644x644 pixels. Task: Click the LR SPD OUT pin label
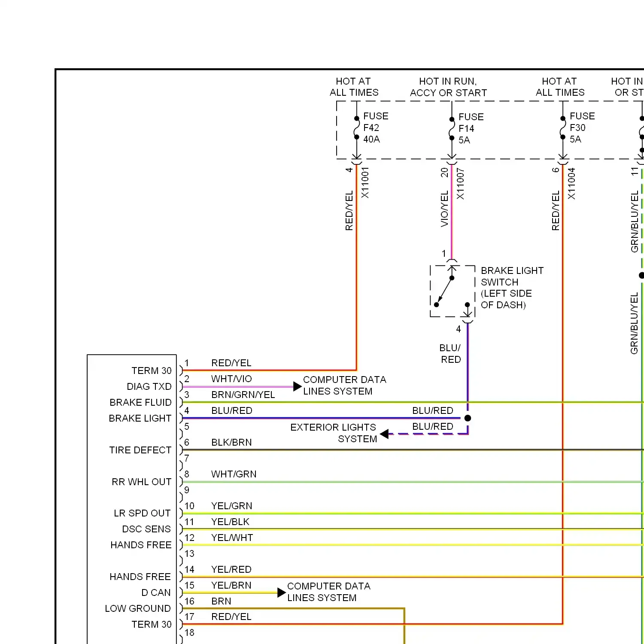[142, 513]
